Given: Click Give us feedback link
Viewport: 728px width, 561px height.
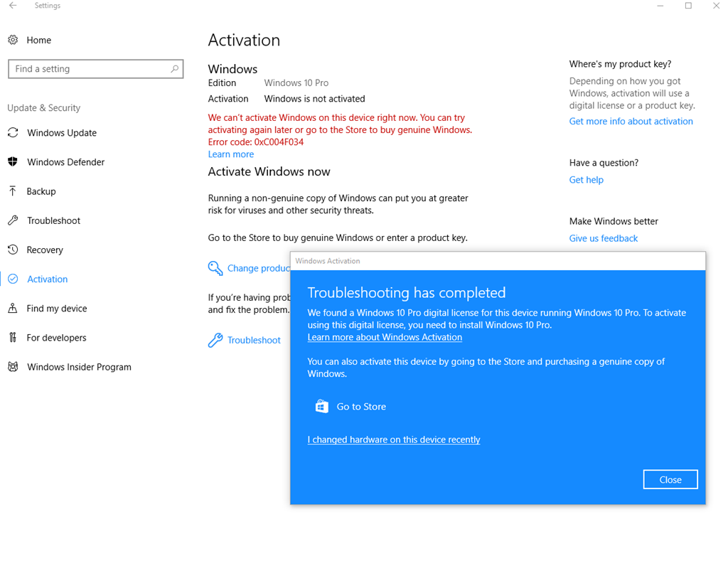Looking at the screenshot, I should pyautogui.click(x=604, y=238).
